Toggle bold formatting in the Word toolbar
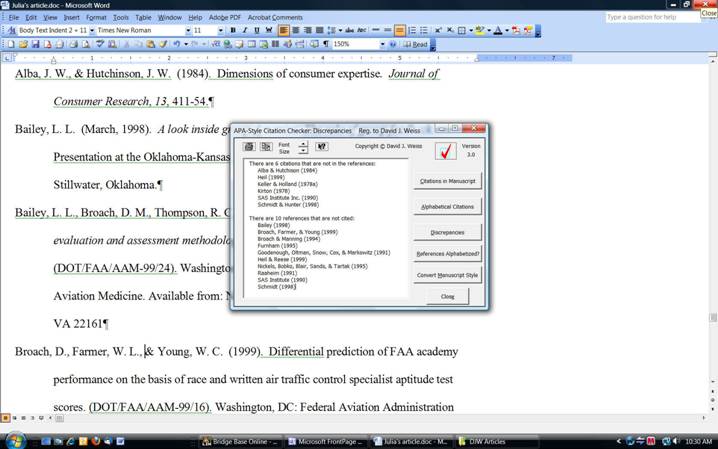718x449 pixels. tap(233, 30)
